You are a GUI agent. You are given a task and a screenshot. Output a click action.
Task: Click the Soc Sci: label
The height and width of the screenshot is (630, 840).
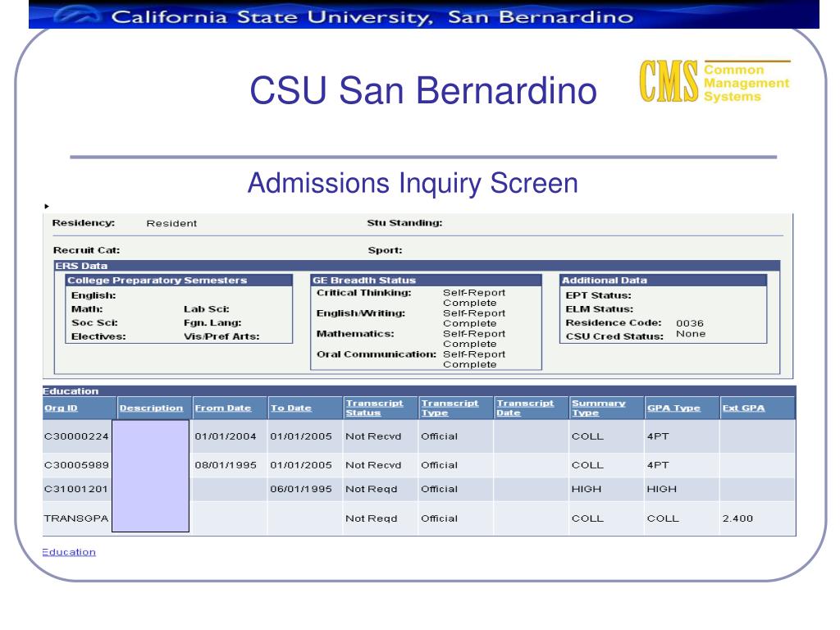click(94, 322)
